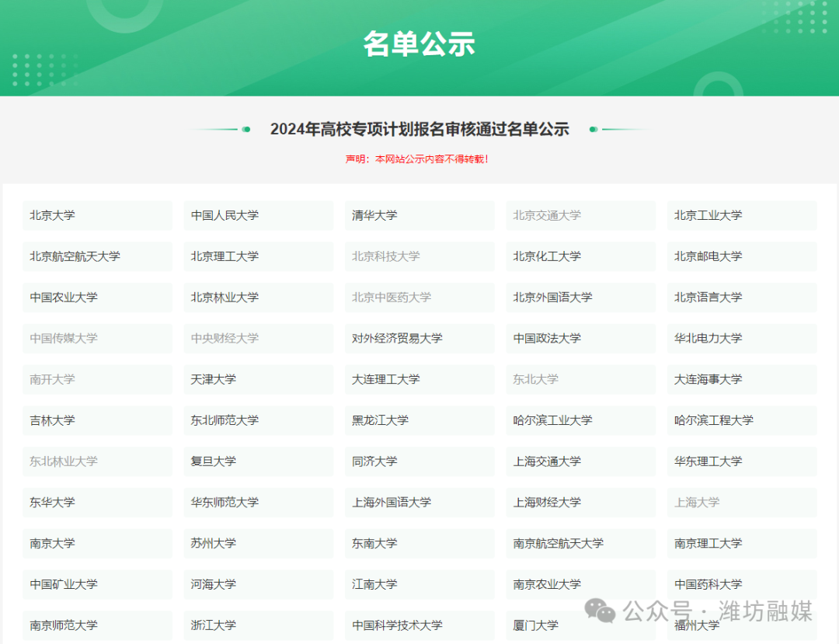Select 北京邮电大学
The height and width of the screenshot is (644, 839).
pos(742,256)
